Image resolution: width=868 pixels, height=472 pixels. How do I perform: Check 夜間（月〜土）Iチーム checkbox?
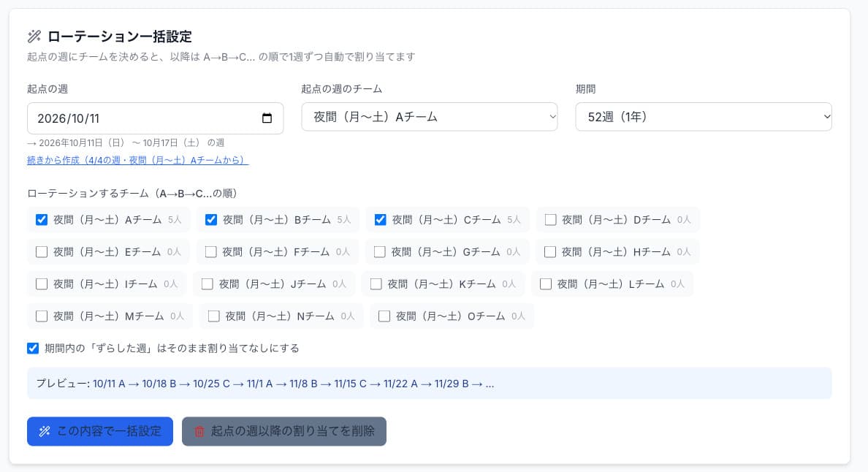point(42,284)
